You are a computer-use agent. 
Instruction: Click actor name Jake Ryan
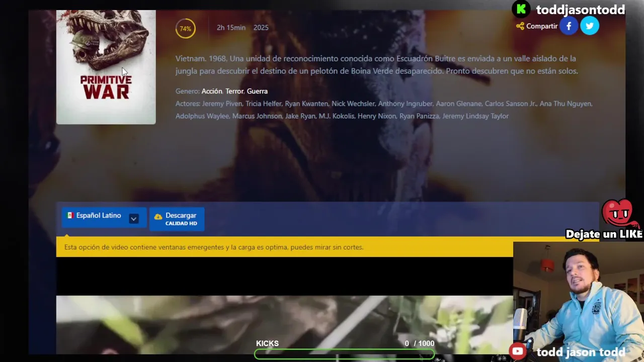(x=300, y=116)
